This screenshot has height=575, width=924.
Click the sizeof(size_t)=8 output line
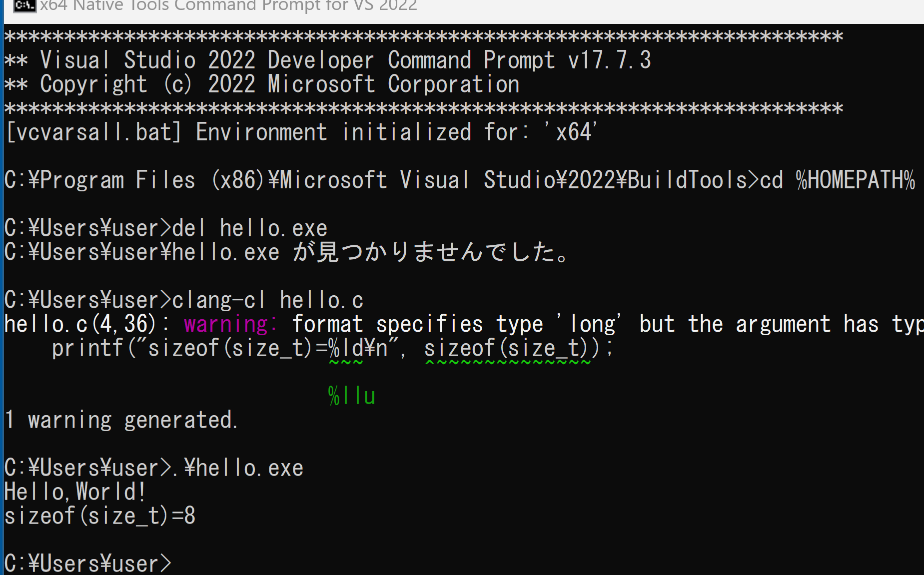pyautogui.click(x=100, y=516)
